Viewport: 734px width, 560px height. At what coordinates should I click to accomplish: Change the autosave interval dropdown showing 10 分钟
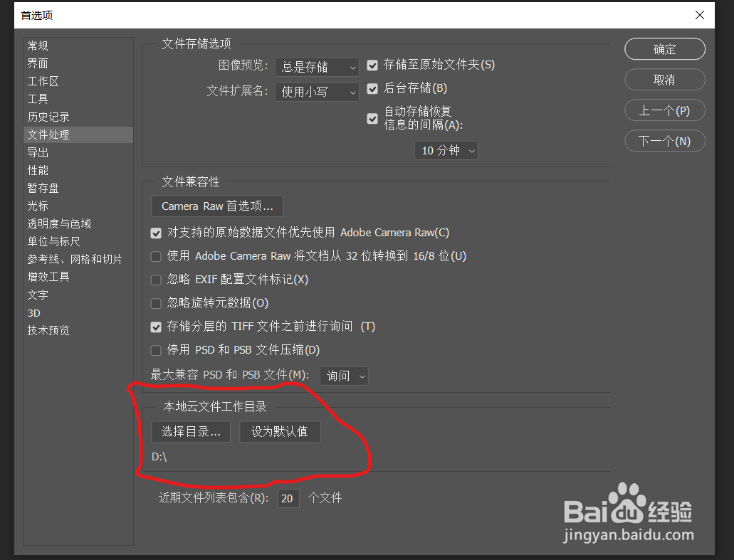click(446, 150)
